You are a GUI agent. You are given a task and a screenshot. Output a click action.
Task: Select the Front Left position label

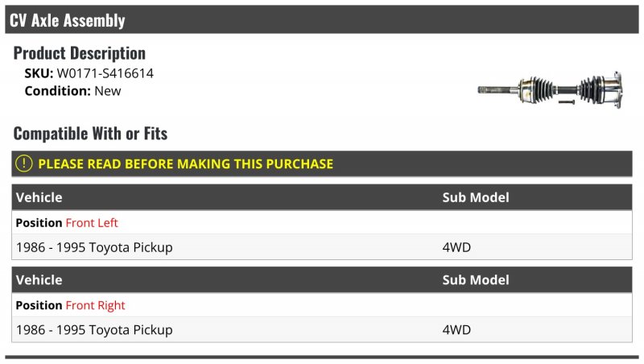coord(92,223)
